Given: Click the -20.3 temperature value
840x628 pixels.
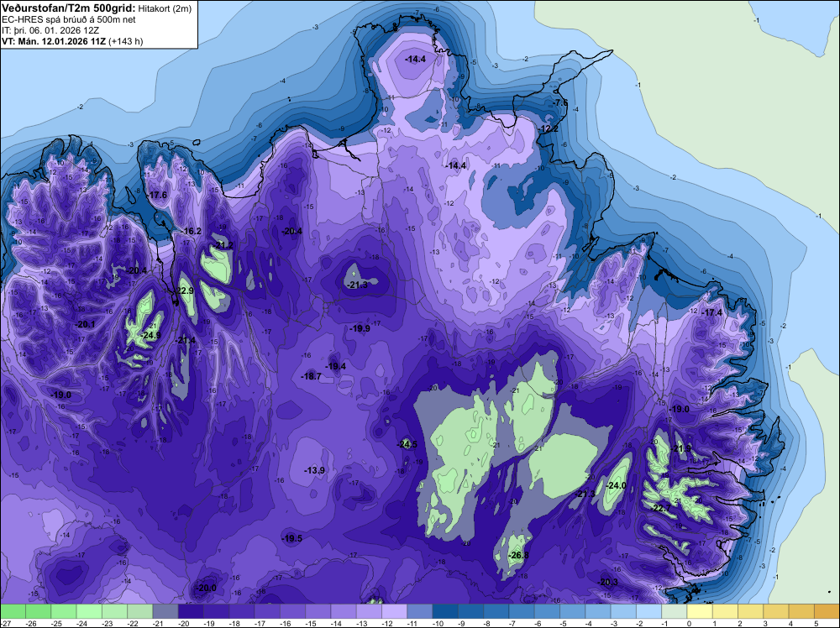Looking at the screenshot, I should point(608,583).
